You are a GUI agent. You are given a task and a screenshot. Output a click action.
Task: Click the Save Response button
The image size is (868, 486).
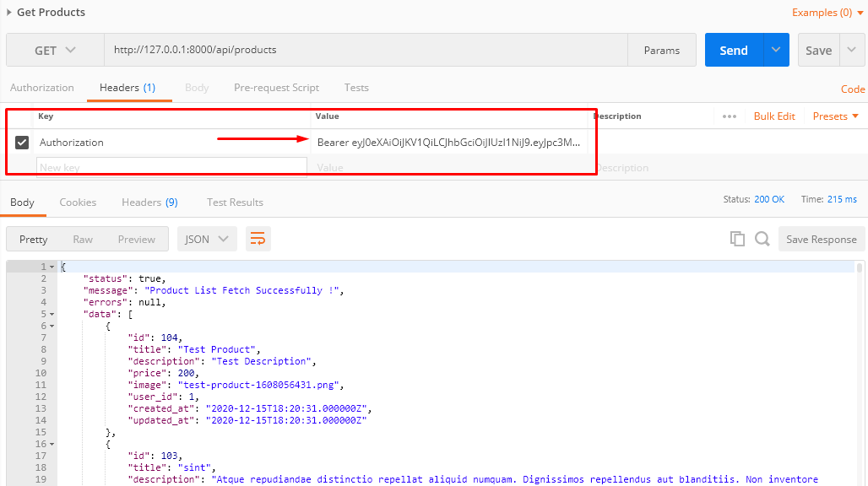tap(822, 239)
